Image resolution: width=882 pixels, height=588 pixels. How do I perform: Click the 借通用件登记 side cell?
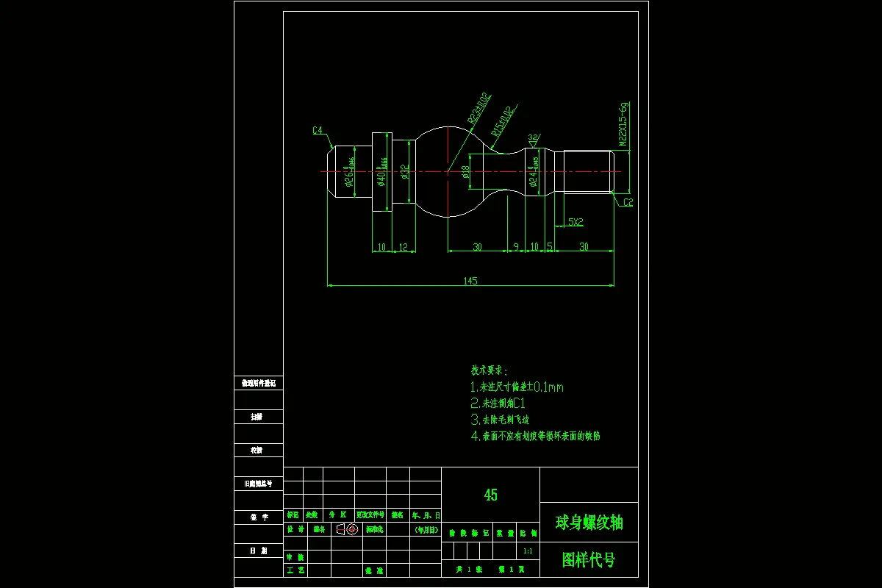click(x=259, y=383)
